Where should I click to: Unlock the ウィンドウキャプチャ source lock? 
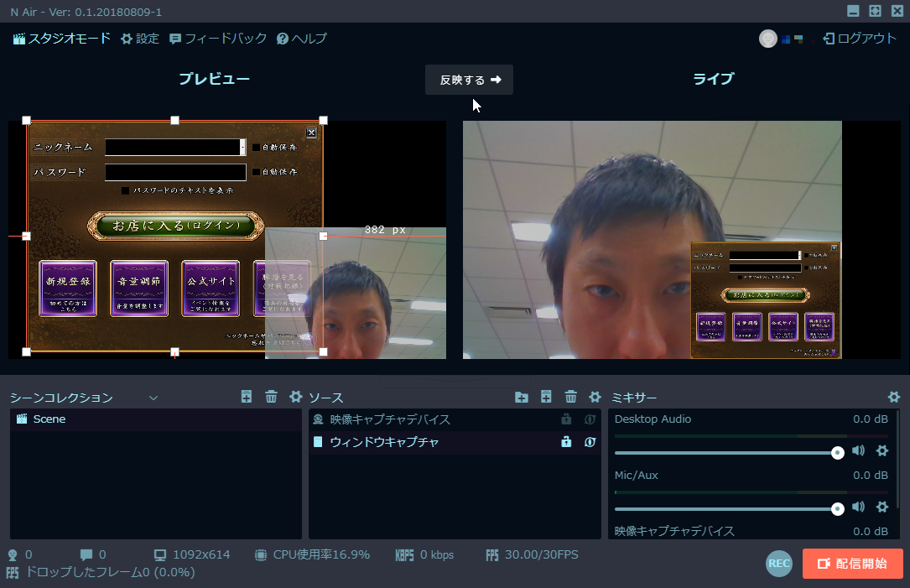pyautogui.click(x=566, y=442)
